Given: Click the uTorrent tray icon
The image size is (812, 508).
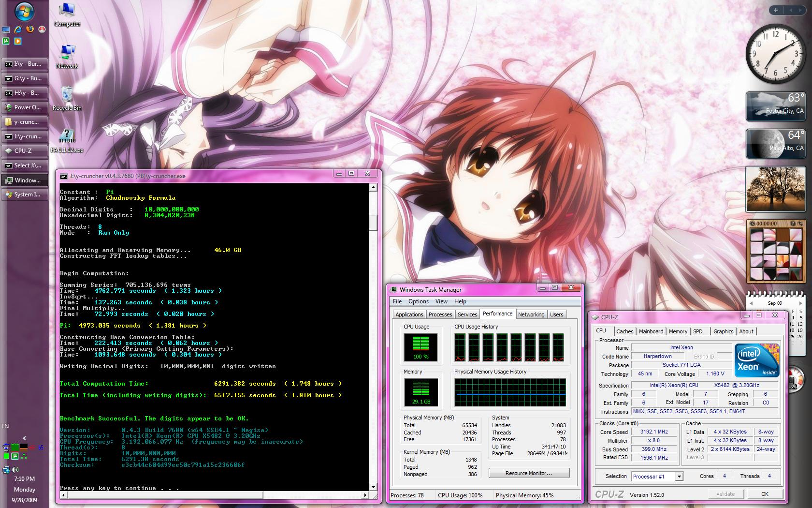Looking at the screenshot, I should coord(15,456).
